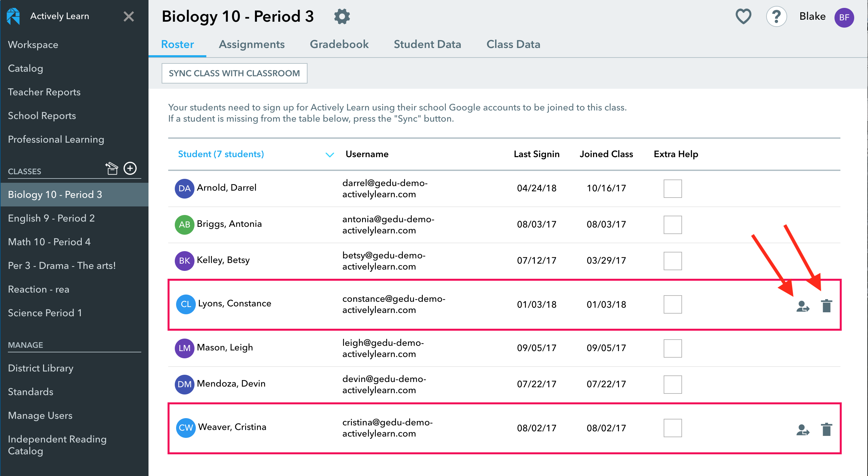Viewport: 868px width, 476px height.
Task: Open the help question mark icon
Action: pos(776,16)
